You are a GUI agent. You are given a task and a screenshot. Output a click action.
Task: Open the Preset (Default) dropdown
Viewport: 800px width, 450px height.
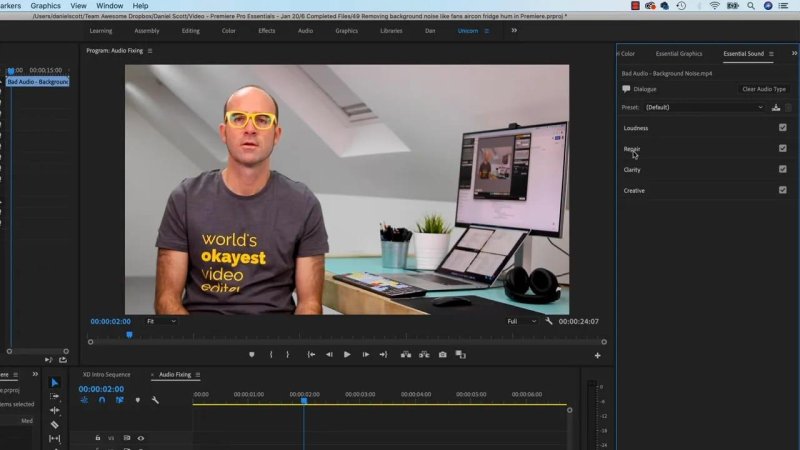coord(705,108)
